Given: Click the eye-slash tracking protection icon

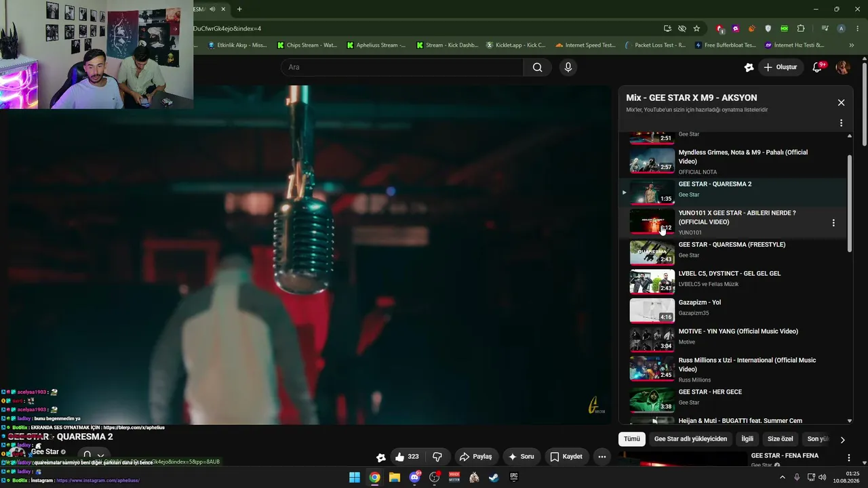Looking at the screenshot, I should (x=682, y=28).
